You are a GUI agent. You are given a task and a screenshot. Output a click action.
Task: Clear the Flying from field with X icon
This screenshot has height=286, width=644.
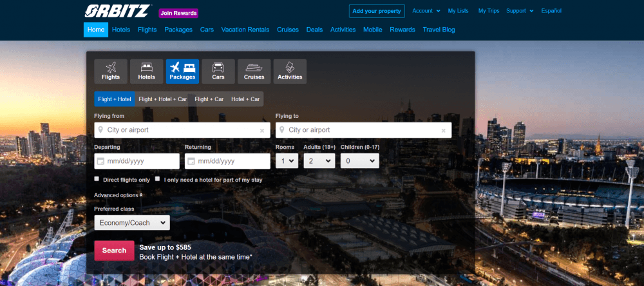(x=261, y=131)
